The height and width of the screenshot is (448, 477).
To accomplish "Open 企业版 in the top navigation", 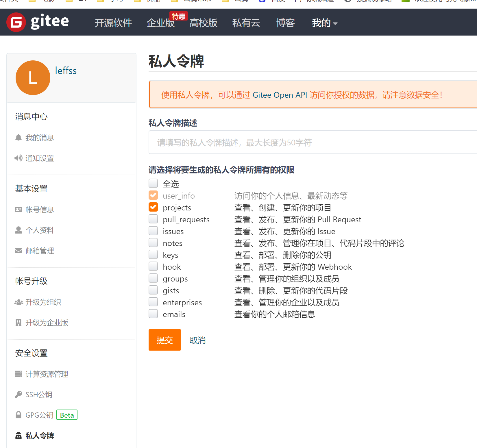I will 161,23.
